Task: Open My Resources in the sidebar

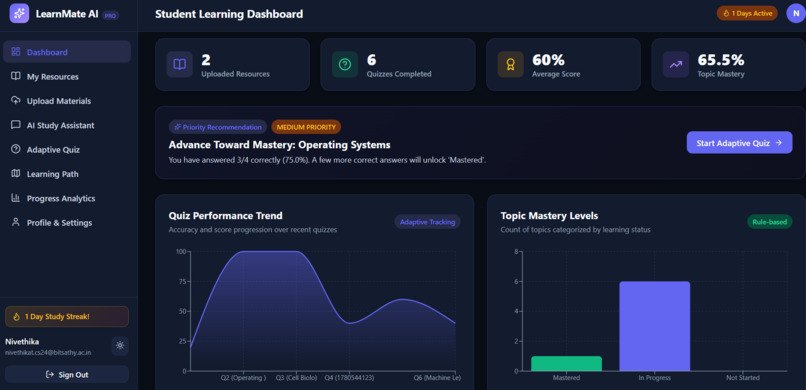Action: click(x=67, y=76)
